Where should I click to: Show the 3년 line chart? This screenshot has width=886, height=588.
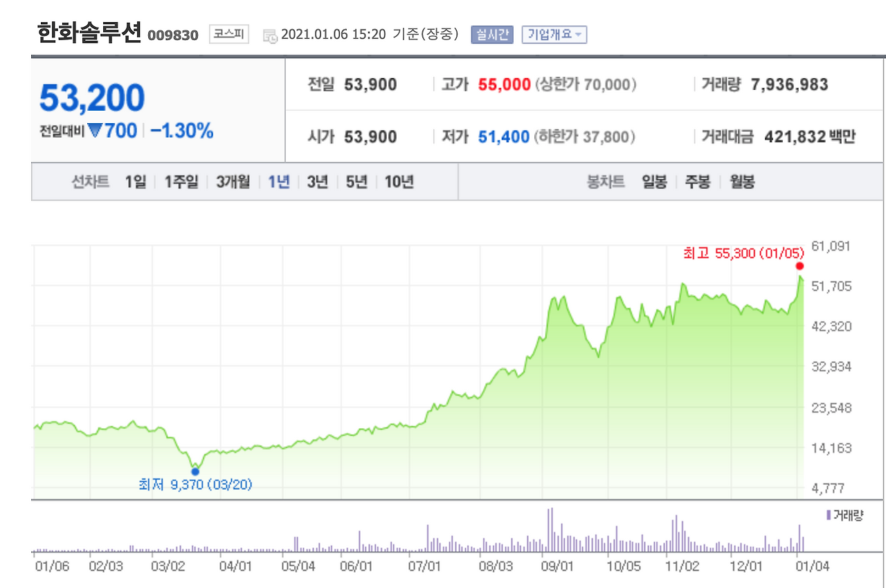pyautogui.click(x=317, y=182)
